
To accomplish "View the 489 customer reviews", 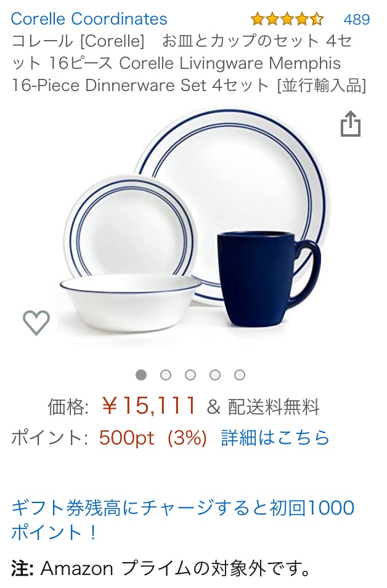I will (357, 19).
